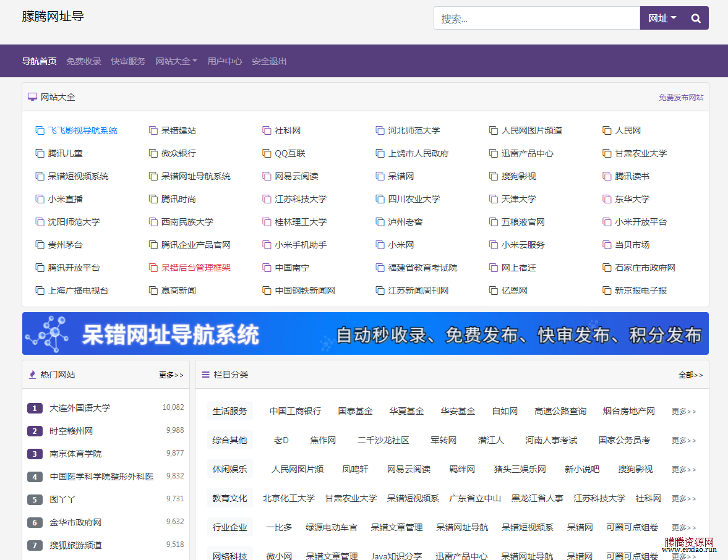The width and height of the screenshot is (728, 560).
Task: Go to 导航首页 in the navbar
Action: coord(40,61)
